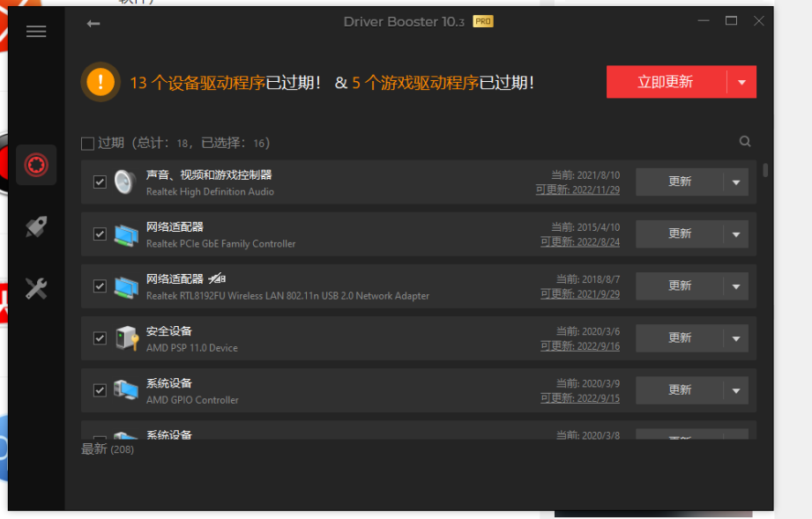The image size is (812, 519).
Task: Click the 当前: 2018/8/7 date
Action: pyautogui.click(x=588, y=279)
